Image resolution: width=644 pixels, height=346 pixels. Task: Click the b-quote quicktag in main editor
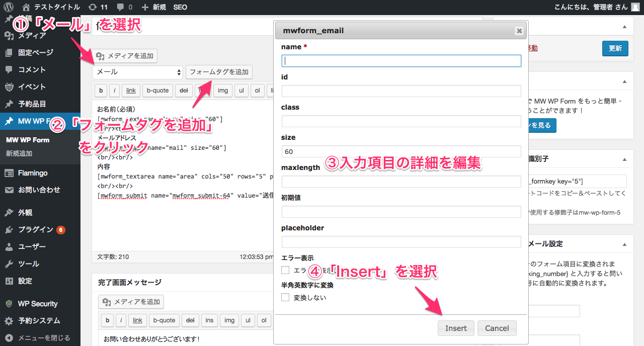pyautogui.click(x=157, y=91)
